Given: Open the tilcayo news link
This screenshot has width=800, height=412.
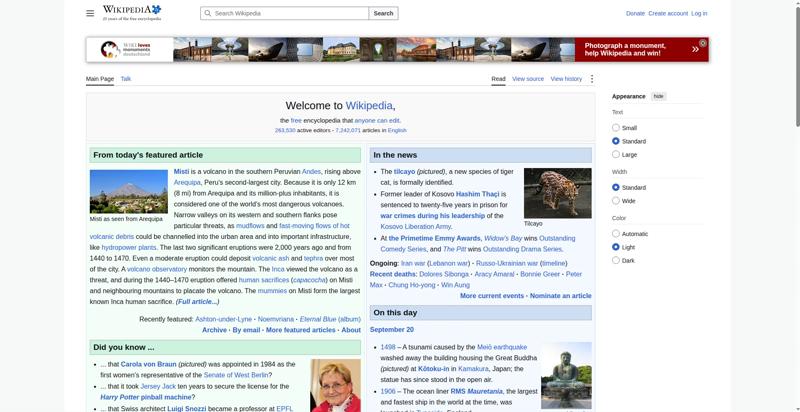Looking at the screenshot, I should pos(404,171).
